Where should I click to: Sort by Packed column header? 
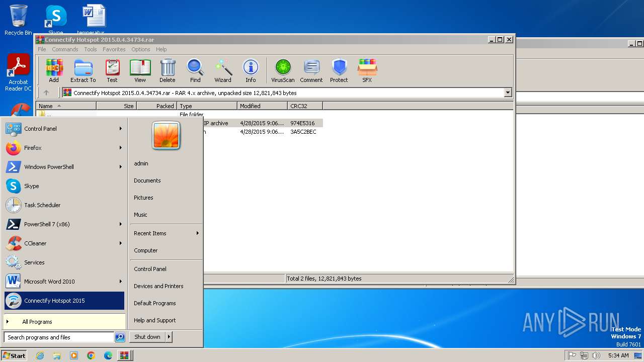tap(156, 106)
